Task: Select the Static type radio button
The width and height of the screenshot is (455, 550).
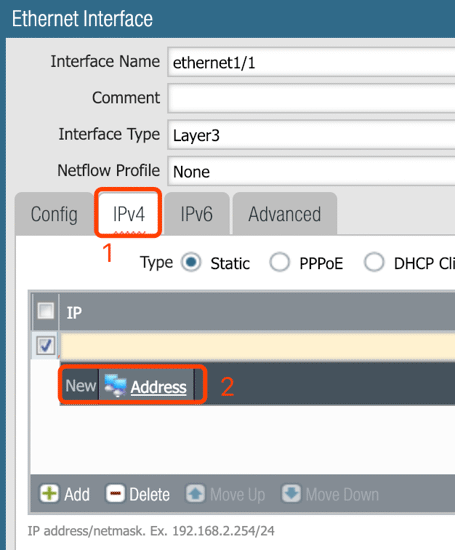Action: click(x=191, y=262)
